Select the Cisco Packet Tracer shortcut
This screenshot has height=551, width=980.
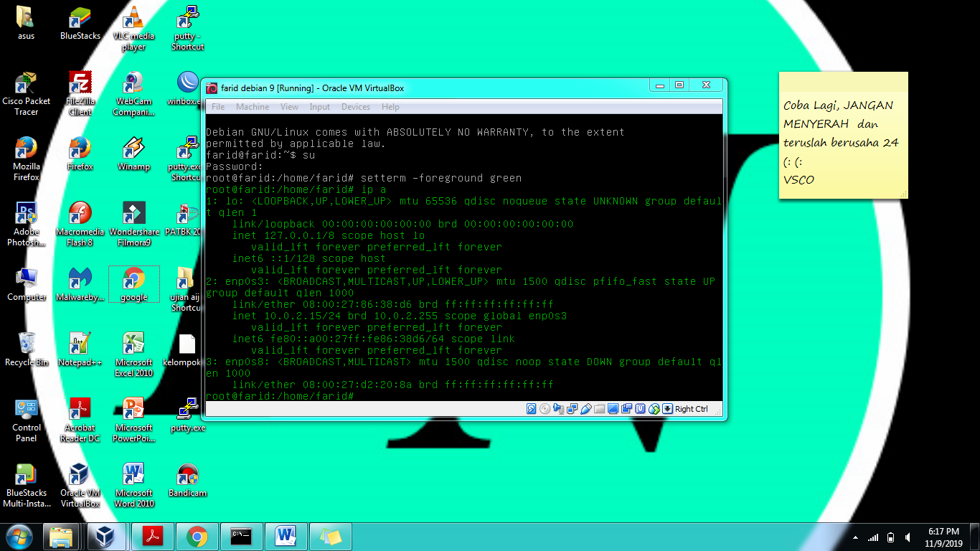coord(27,93)
